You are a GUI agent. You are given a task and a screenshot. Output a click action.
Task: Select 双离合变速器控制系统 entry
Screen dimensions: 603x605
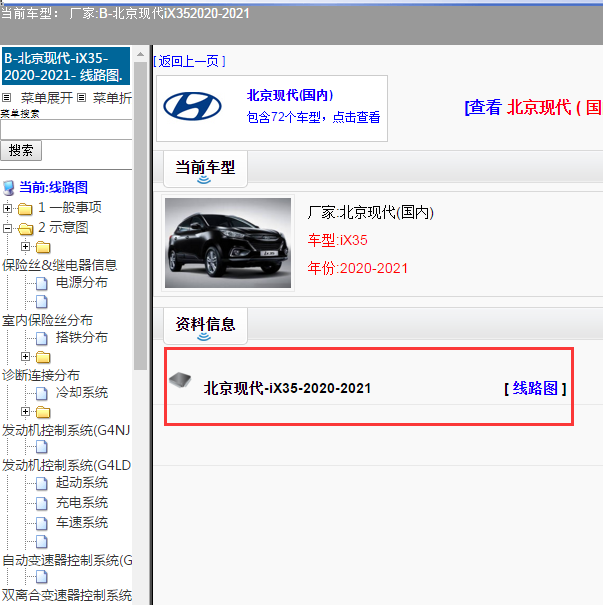click(67, 595)
